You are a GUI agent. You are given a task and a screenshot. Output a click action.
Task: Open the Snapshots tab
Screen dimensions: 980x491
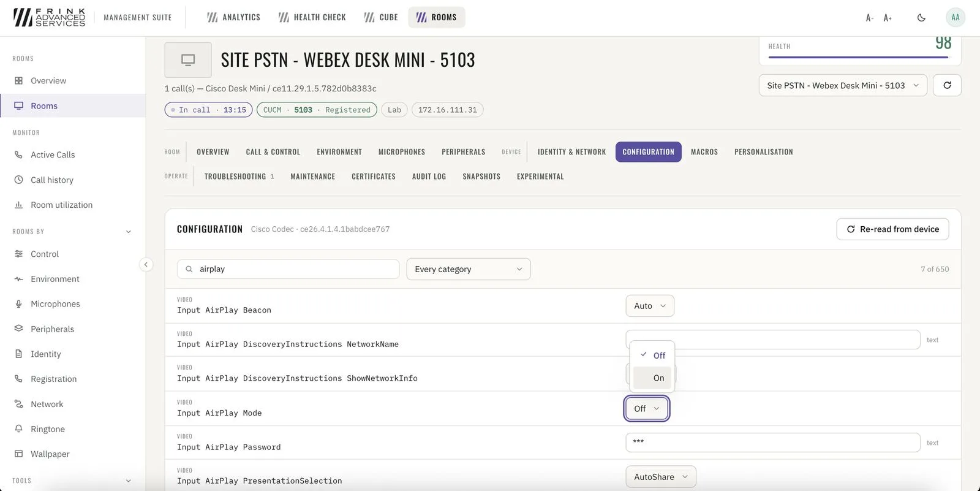point(481,177)
